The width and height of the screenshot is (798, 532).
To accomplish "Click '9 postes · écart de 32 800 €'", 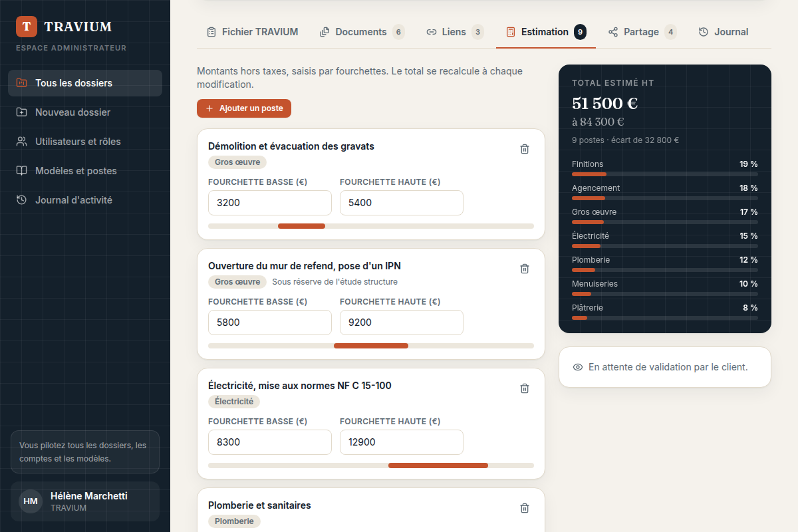I will (625, 140).
